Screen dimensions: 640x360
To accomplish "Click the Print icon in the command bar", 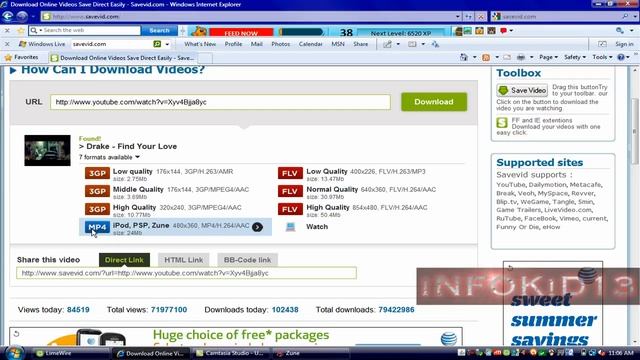I will 521,58.
